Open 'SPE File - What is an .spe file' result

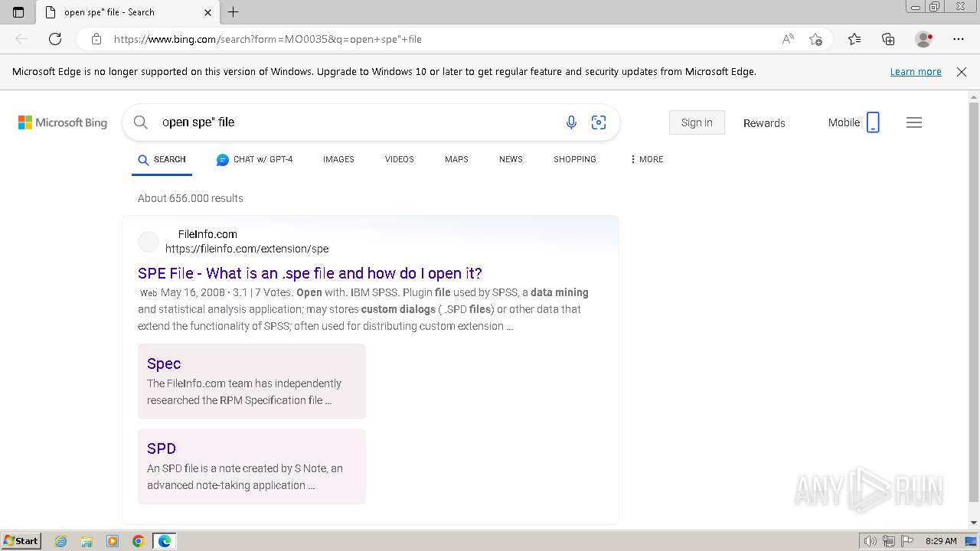coord(310,273)
